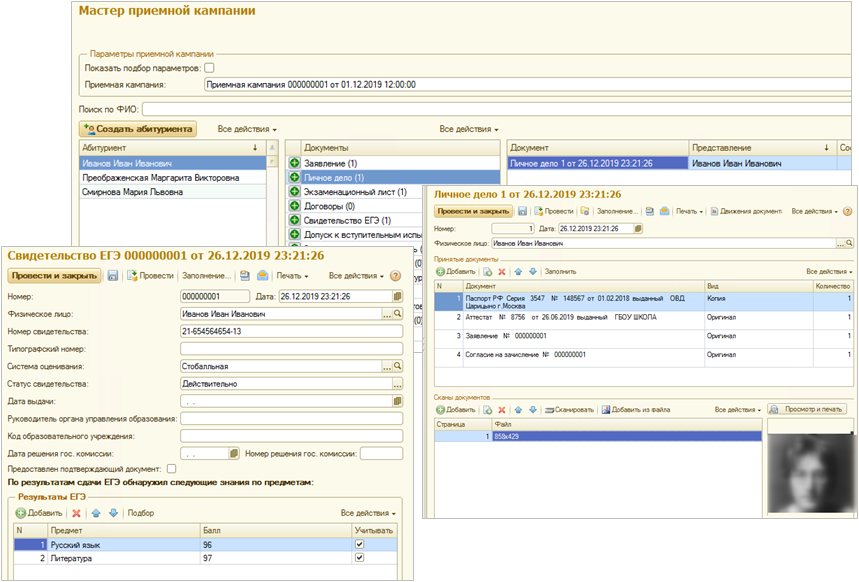Click Добавить из файла button
The image size is (859, 582).
pos(635,409)
